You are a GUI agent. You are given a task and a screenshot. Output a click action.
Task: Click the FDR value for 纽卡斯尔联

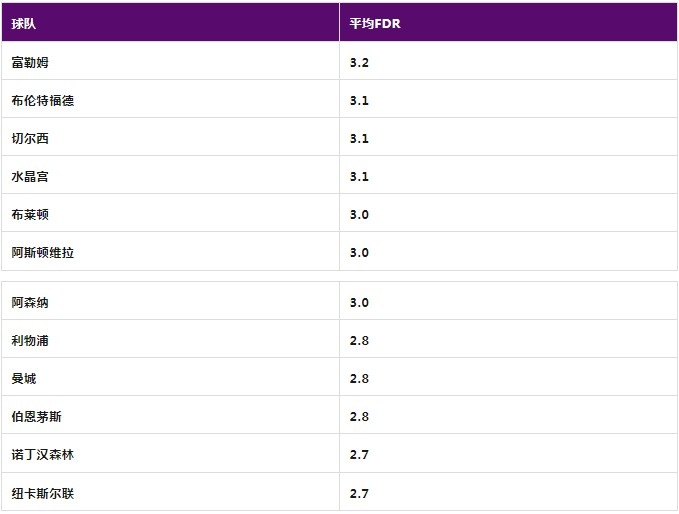point(360,492)
